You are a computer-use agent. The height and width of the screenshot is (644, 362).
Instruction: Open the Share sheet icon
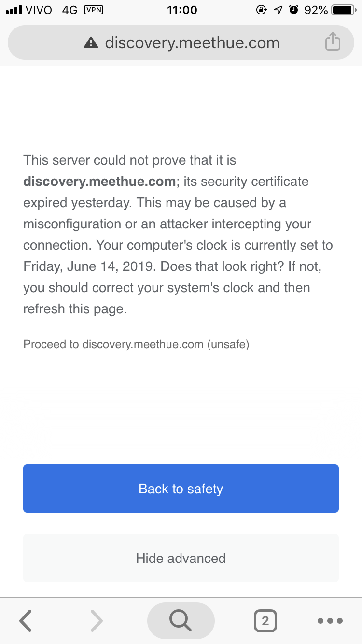click(332, 42)
